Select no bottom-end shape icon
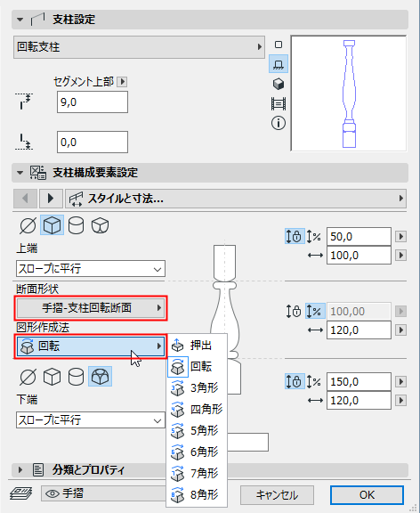The width and height of the screenshot is (420, 513). coord(28,377)
